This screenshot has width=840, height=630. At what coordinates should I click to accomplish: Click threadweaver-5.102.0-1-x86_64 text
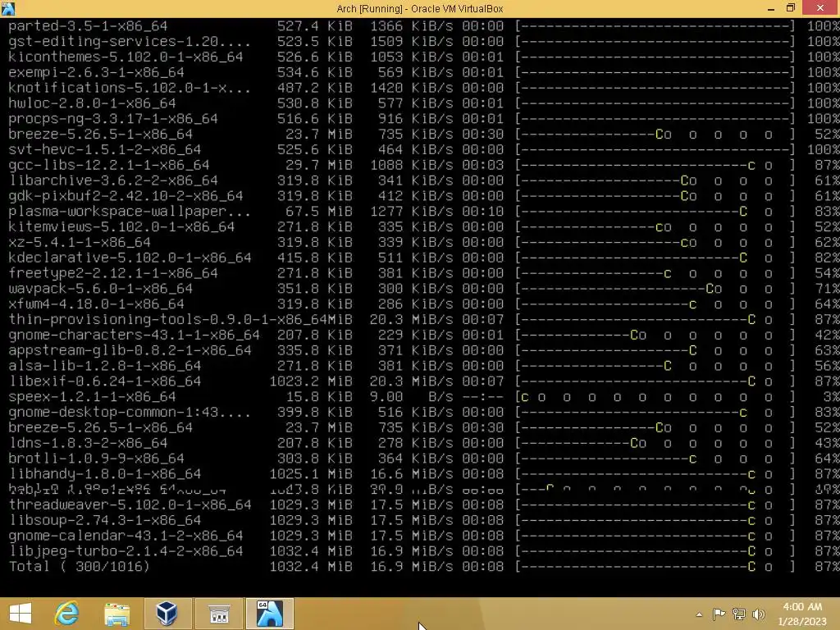point(130,505)
